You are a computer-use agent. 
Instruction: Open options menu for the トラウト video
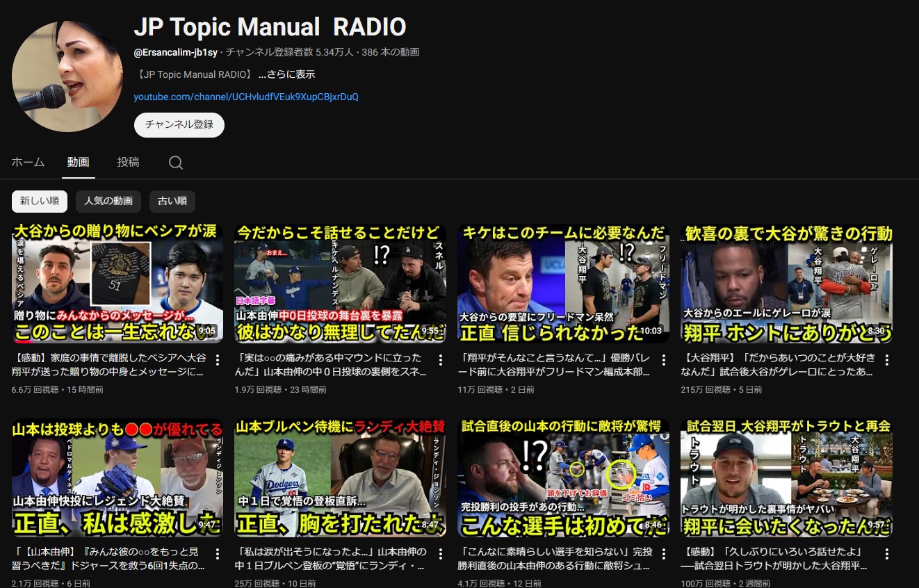(x=887, y=554)
